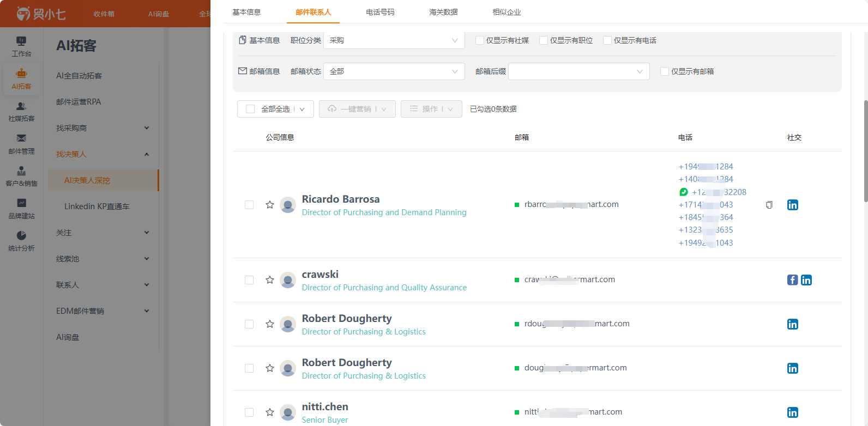The height and width of the screenshot is (426, 868).
Task: Switch to the 相似企业 tab
Action: (507, 12)
